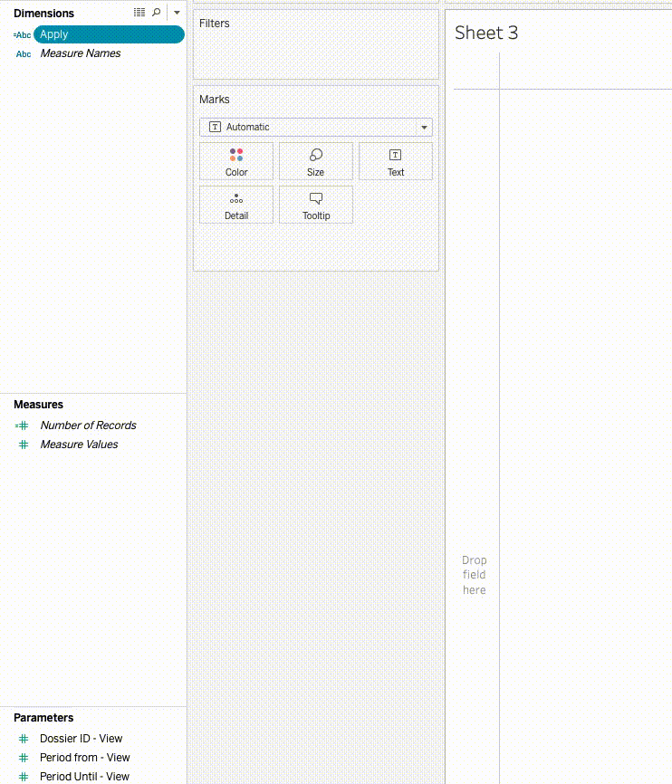
Task: Open the Tooltip marks button
Action: [316, 205]
